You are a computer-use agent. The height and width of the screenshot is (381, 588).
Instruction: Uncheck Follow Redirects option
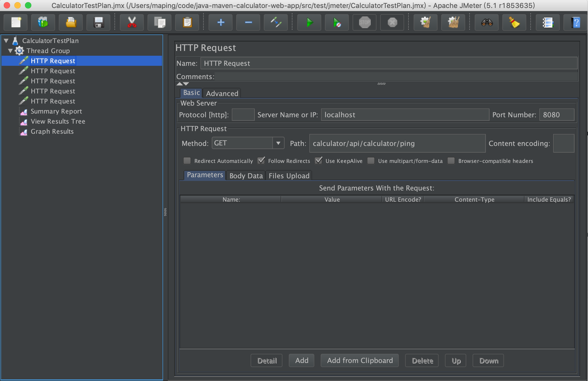click(x=261, y=161)
